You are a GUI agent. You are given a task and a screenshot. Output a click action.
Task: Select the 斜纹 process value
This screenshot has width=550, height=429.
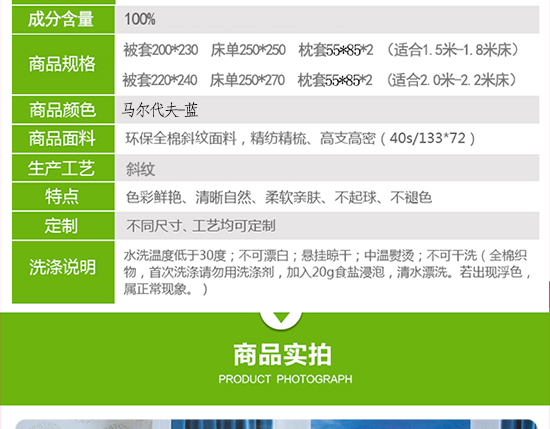click(x=140, y=169)
